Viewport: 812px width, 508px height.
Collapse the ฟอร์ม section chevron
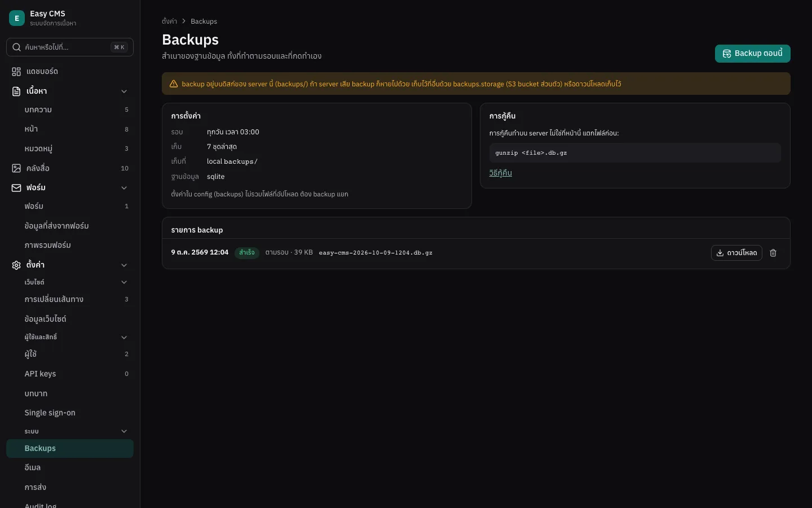[124, 187]
